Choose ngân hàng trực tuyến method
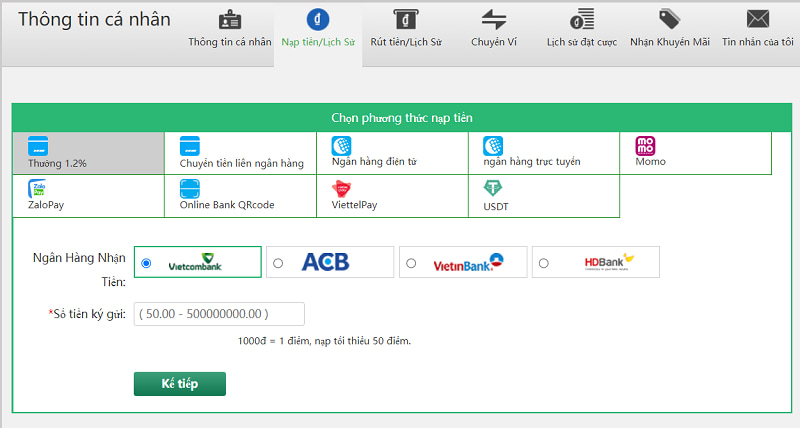800x428 pixels. click(x=544, y=152)
